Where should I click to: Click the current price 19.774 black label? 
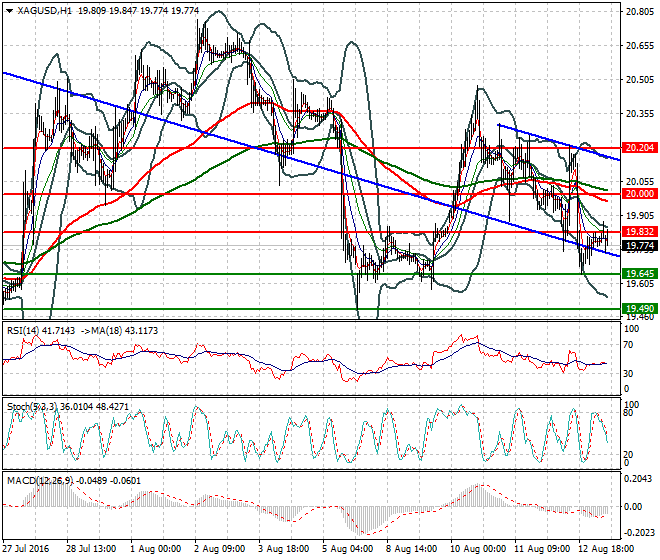(x=640, y=246)
